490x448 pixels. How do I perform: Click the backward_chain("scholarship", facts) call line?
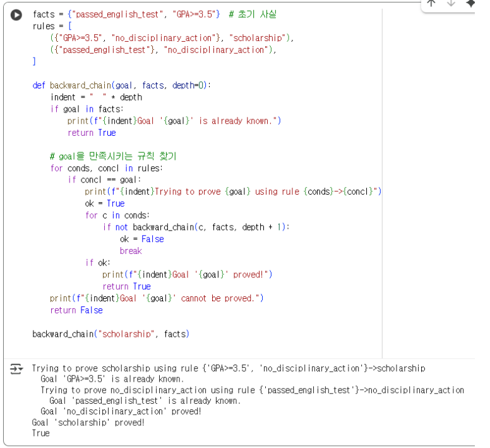click(x=111, y=334)
